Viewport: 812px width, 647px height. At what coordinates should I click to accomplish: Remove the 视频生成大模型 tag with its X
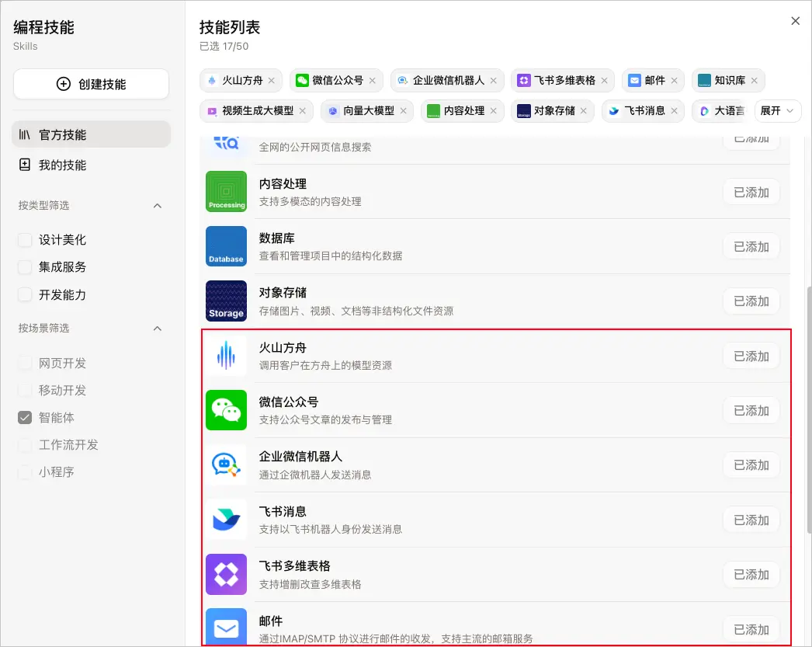tap(303, 111)
